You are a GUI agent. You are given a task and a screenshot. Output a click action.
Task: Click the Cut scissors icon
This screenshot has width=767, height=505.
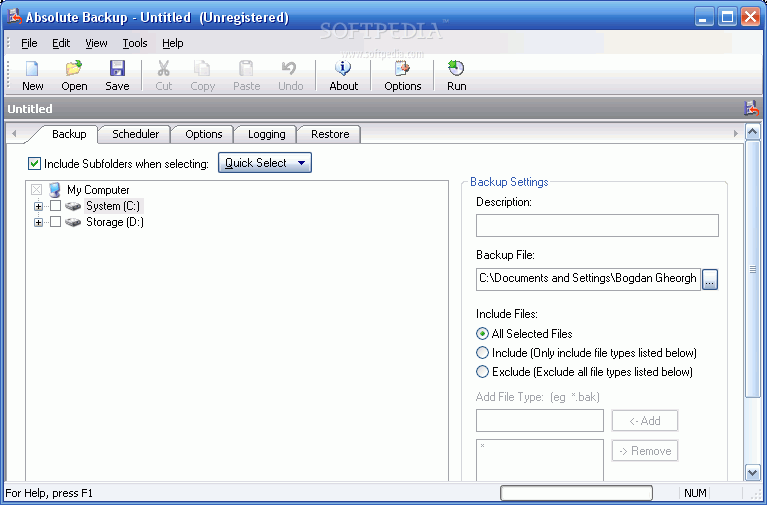click(163, 69)
